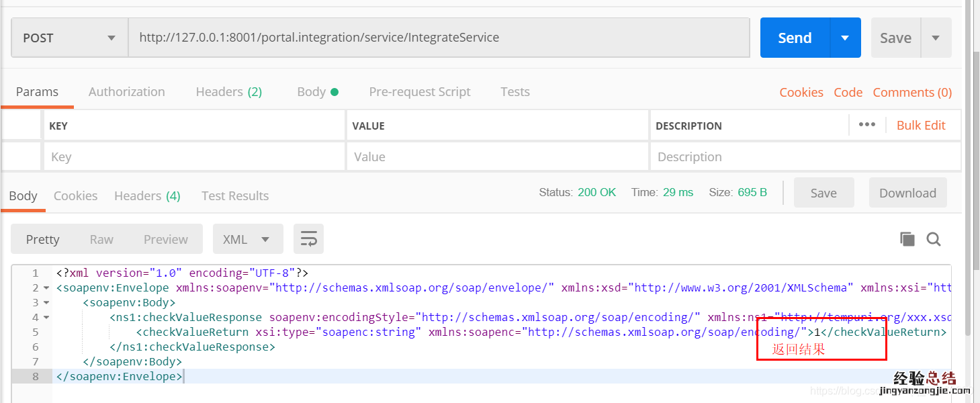Screen dimensions: 980x403
Task: Select the Raw response view
Action: click(x=101, y=239)
